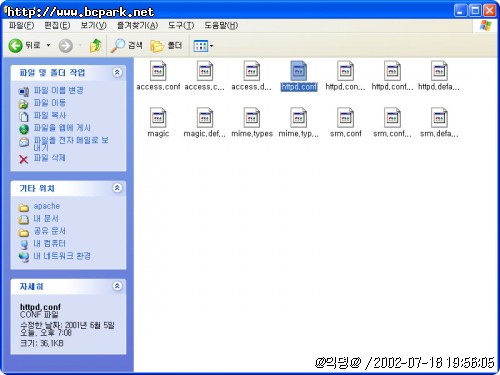The height and width of the screenshot is (375, 500).
Task: Click the red X delete file icon
Action: point(24,159)
